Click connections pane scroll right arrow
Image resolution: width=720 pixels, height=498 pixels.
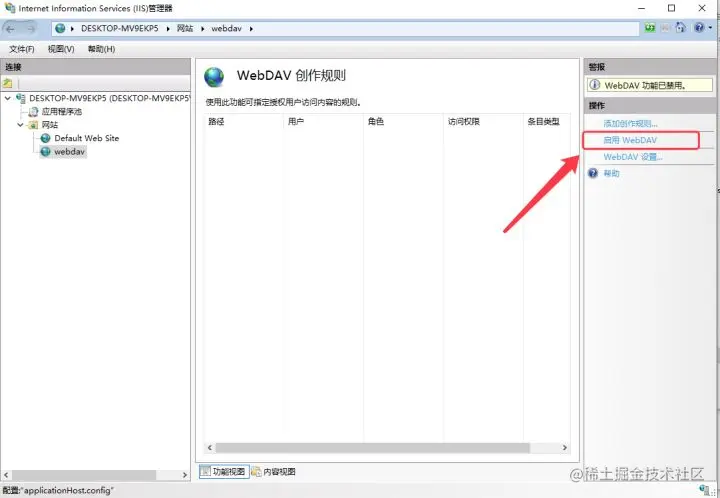pyautogui.click(x=185, y=475)
